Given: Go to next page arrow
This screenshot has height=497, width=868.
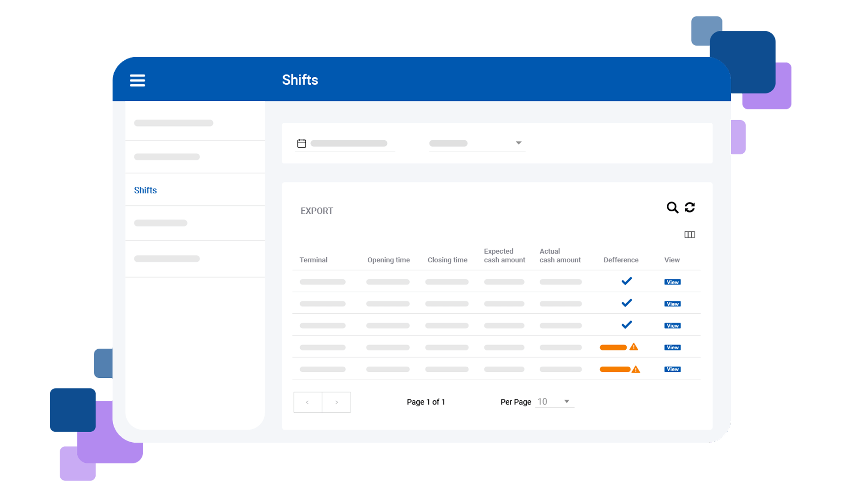Looking at the screenshot, I should pyautogui.click(x=337, y=402).
